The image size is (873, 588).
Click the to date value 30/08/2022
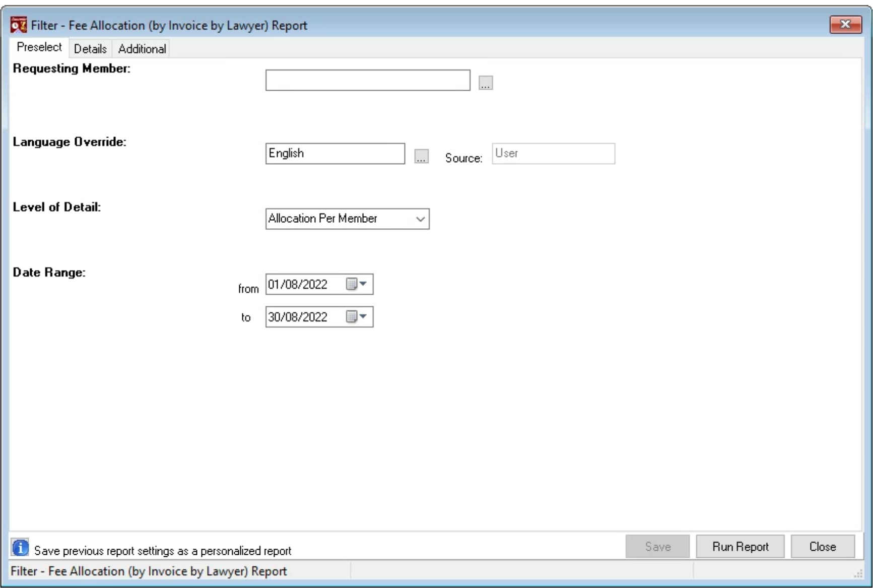[298, 317]
